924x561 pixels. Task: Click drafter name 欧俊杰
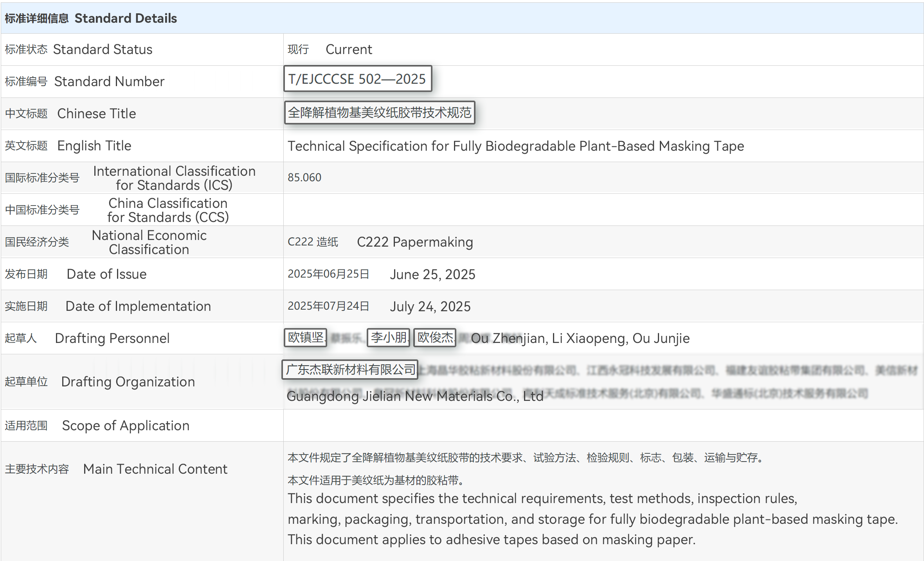tap(434, 337)
